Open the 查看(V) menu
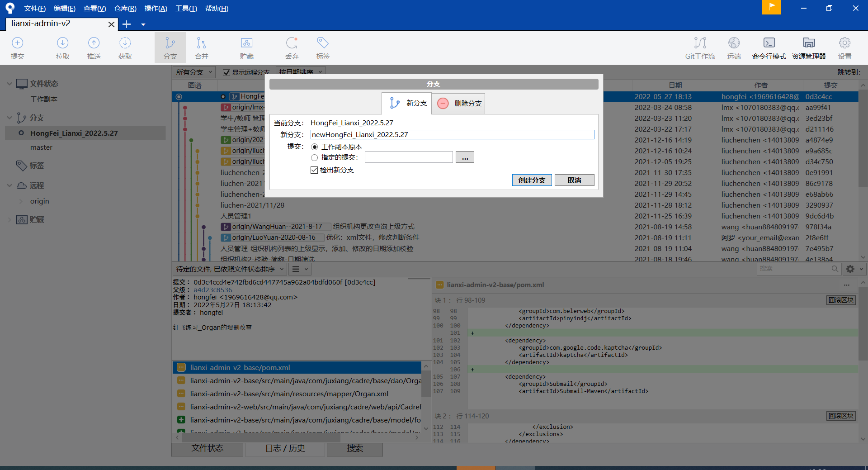 coord(94,9)
